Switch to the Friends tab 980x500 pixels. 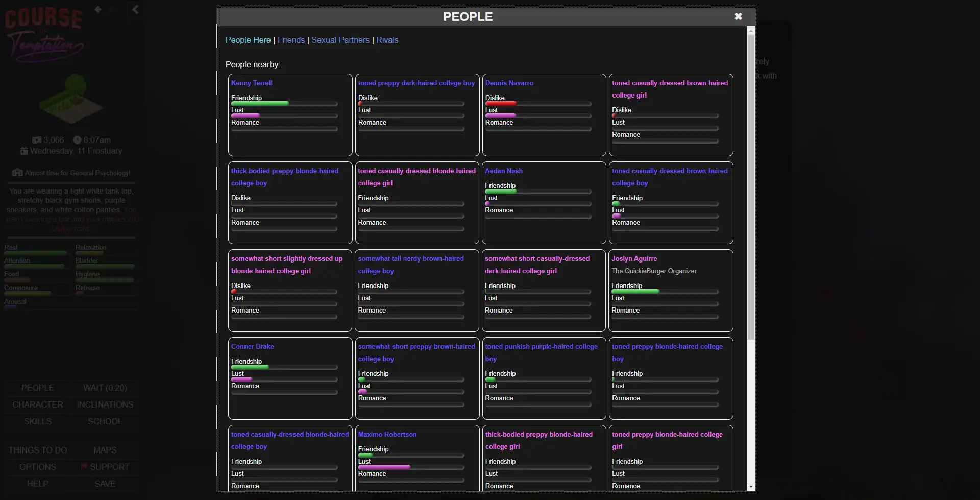coord(291,40)
